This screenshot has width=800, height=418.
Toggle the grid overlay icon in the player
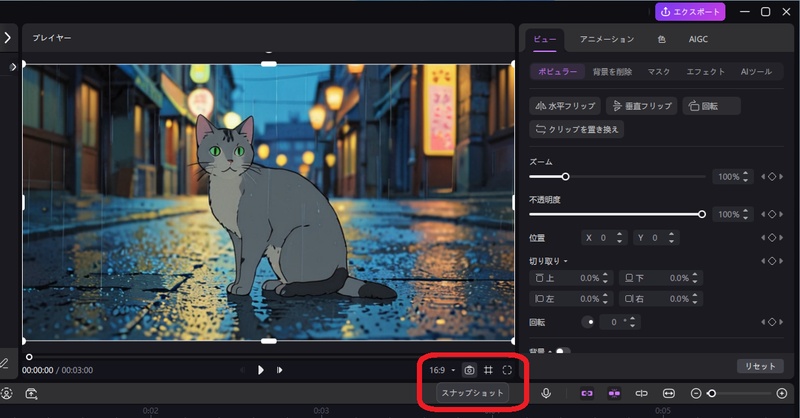[488, 370]
